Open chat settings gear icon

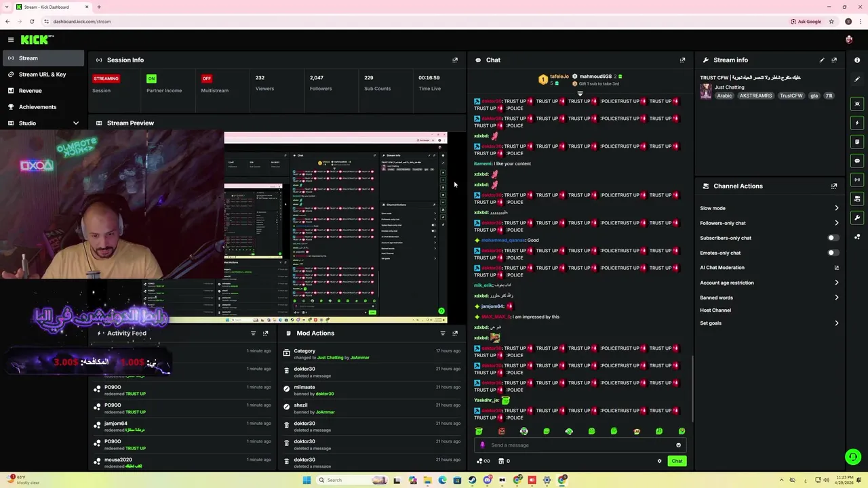tap(659, 461)
